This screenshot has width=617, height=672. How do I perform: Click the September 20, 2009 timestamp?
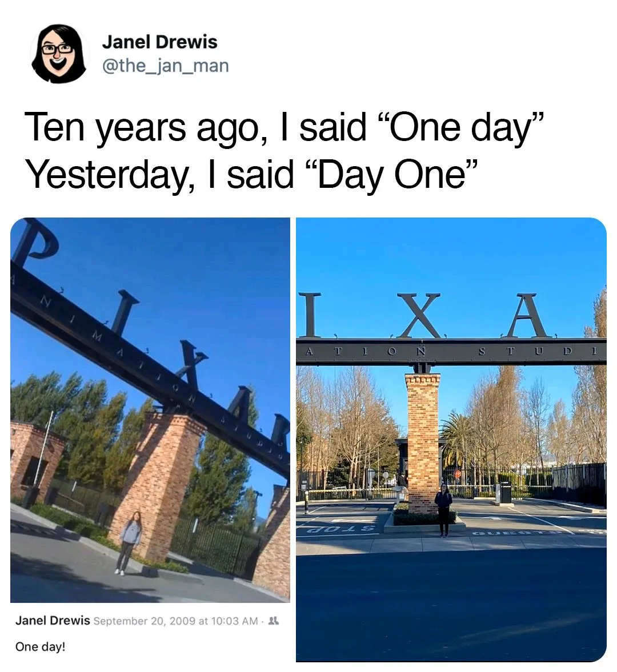coord(175,621)
